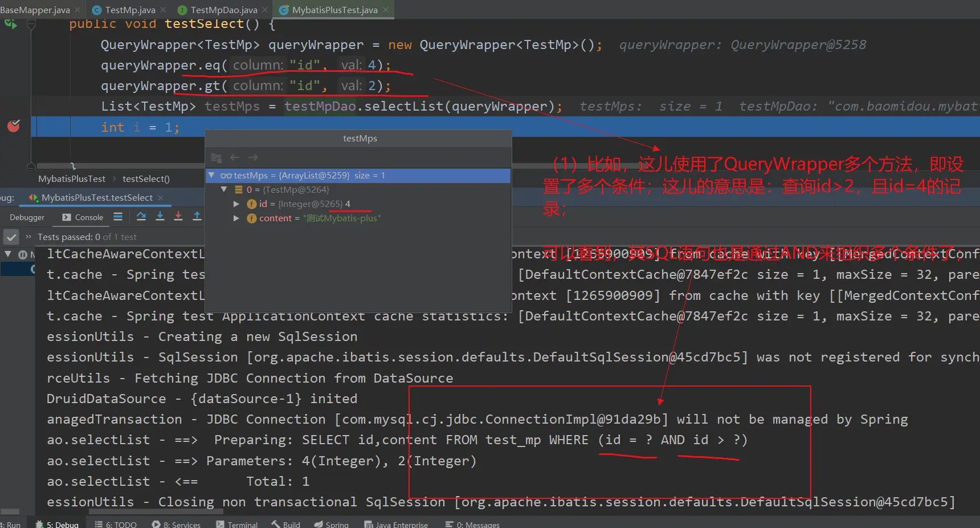Close the TestMpDao.java tab
Viewport: 980px width, 528px height.
(265, 10)
